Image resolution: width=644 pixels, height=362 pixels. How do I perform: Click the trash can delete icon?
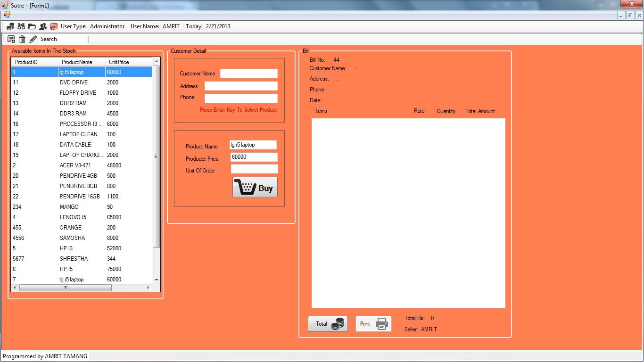(22, 39)
